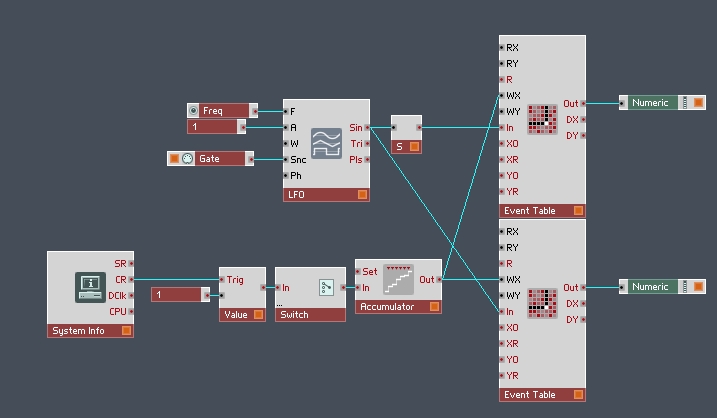Screen dimensions: 717x418
Task: Click the System Info CR output port
Action: tap(131, 279)
